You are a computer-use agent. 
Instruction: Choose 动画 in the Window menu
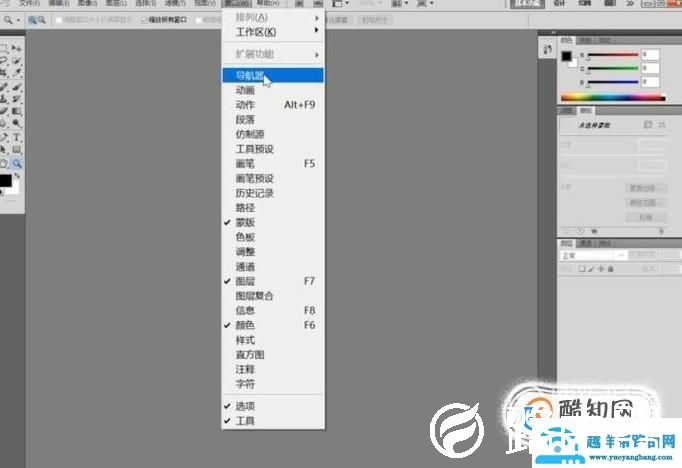tap(273, 90)
